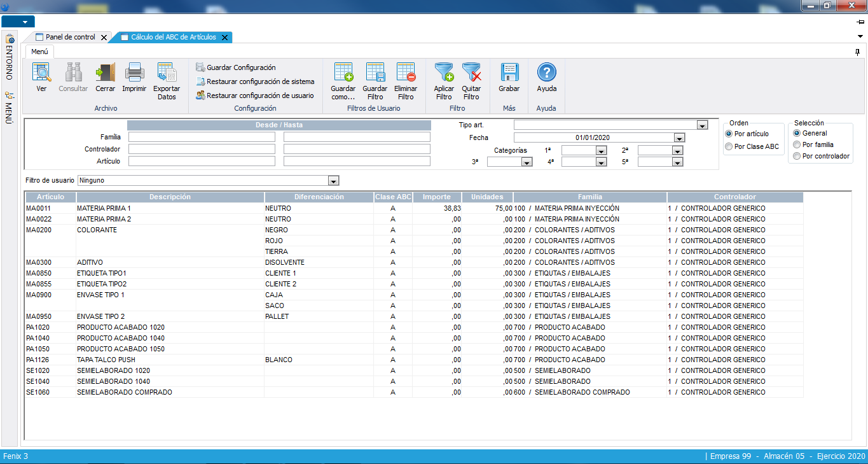Open the Fecha date dropdown

(x=679, y=138)
